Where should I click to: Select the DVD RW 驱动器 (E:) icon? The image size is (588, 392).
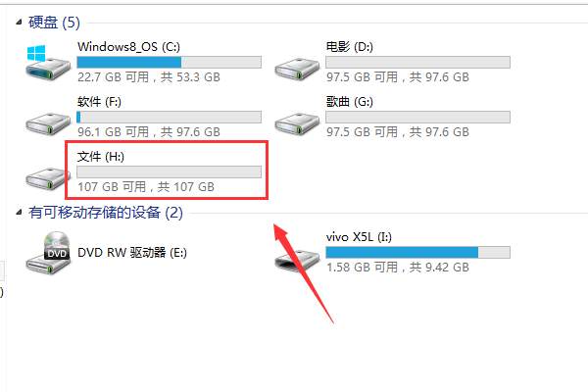pos(48,253)
